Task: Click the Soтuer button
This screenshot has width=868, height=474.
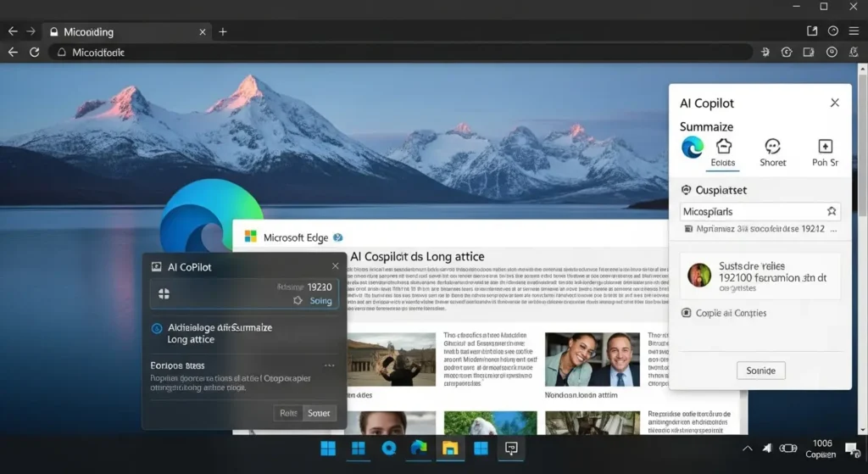Action: [x=320, y=413]
